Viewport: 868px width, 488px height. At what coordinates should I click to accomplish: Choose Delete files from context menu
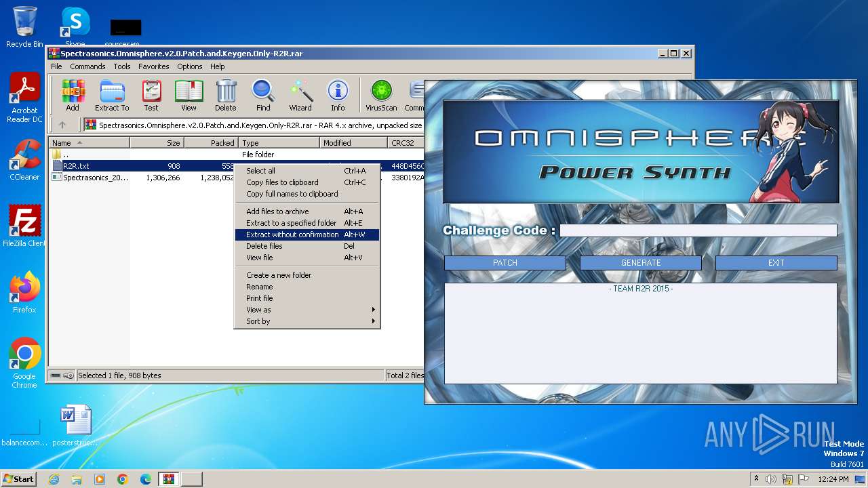pyautogui.click(x=307, y=246)
